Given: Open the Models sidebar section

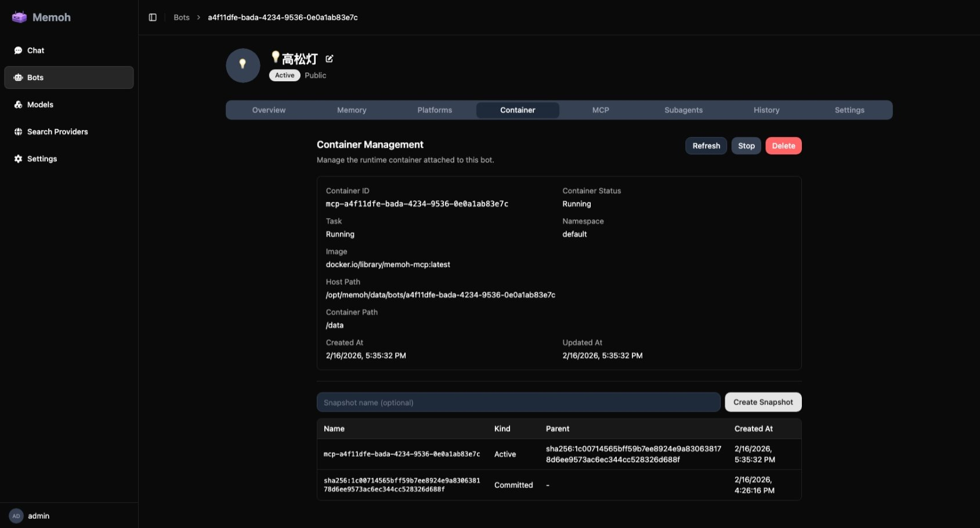Looking at the screenshot, I should click(40, 105).
